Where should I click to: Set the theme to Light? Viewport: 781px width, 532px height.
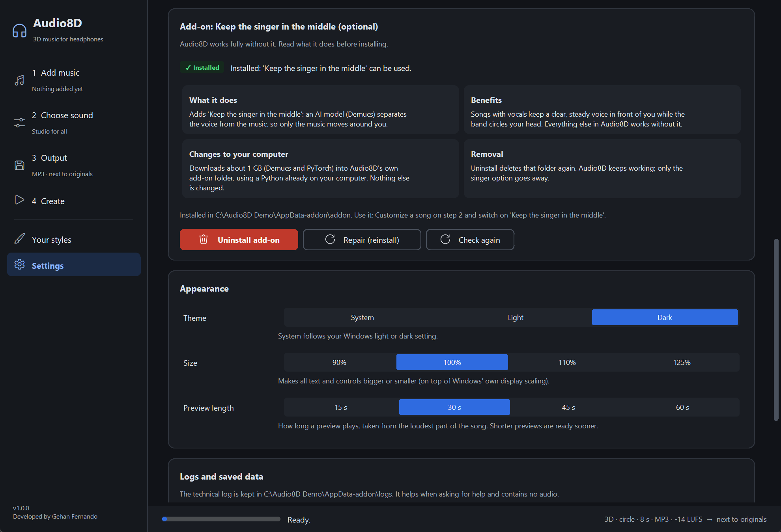coord(516,317)
